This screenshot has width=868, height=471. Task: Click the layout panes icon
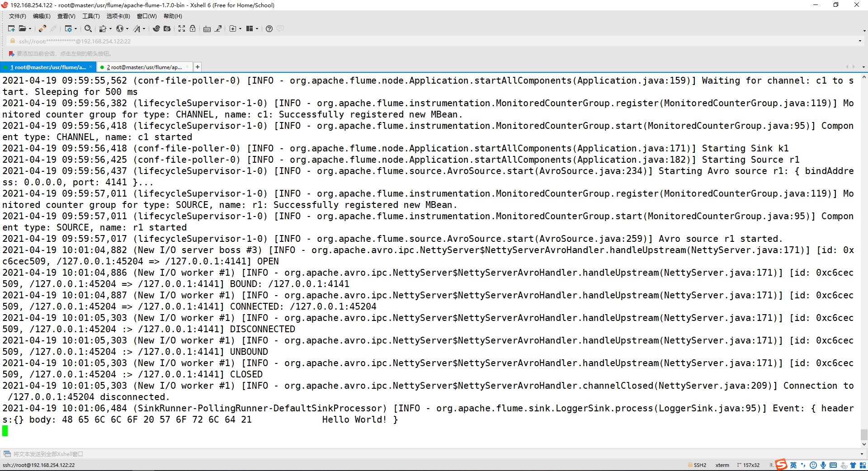coord(250,28)
